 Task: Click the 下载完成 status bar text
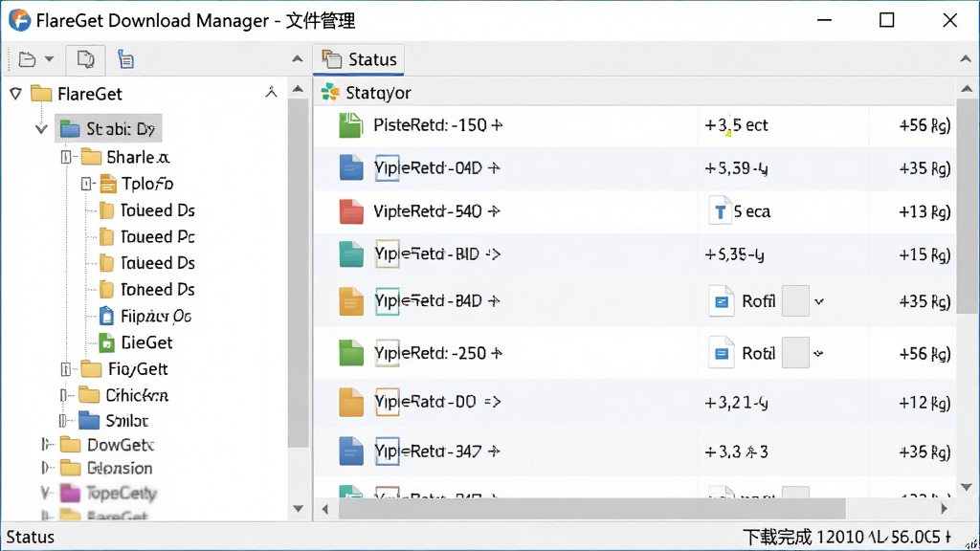(x=777, y=537)
